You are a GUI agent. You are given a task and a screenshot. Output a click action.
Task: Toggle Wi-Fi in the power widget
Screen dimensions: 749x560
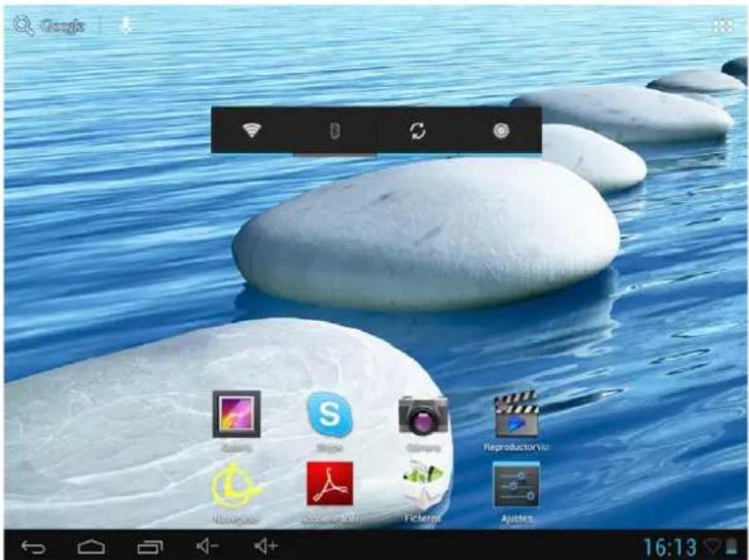coord(252,130)
